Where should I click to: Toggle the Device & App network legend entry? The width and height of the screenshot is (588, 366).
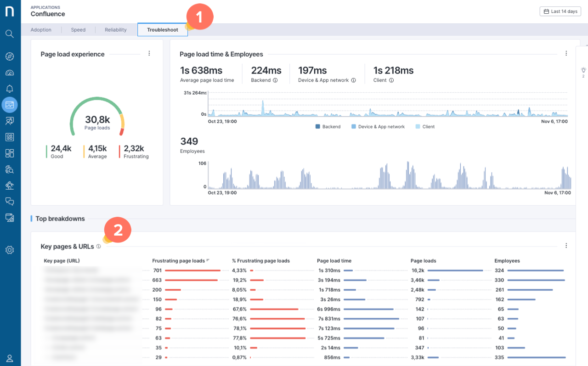tap(378, 126)
